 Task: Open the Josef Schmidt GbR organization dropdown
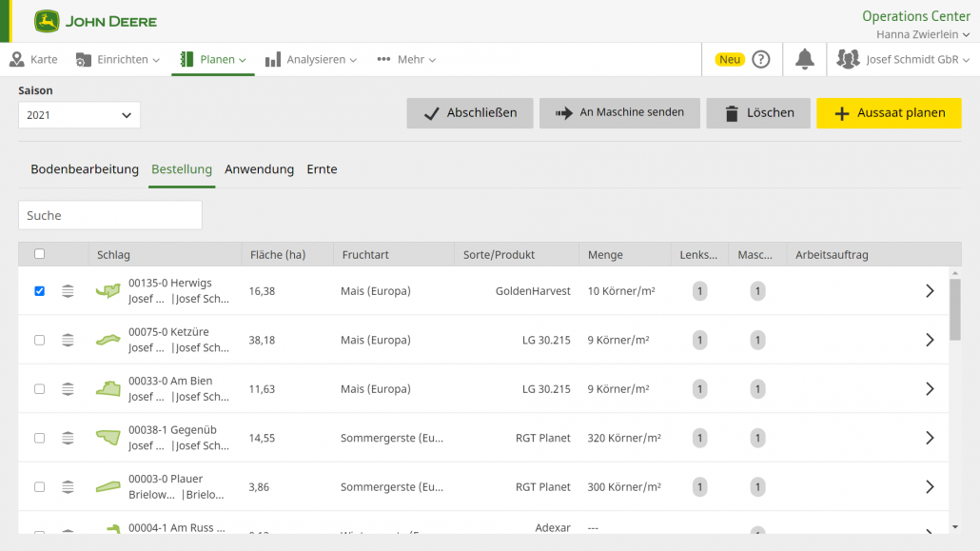coord(903,59)
